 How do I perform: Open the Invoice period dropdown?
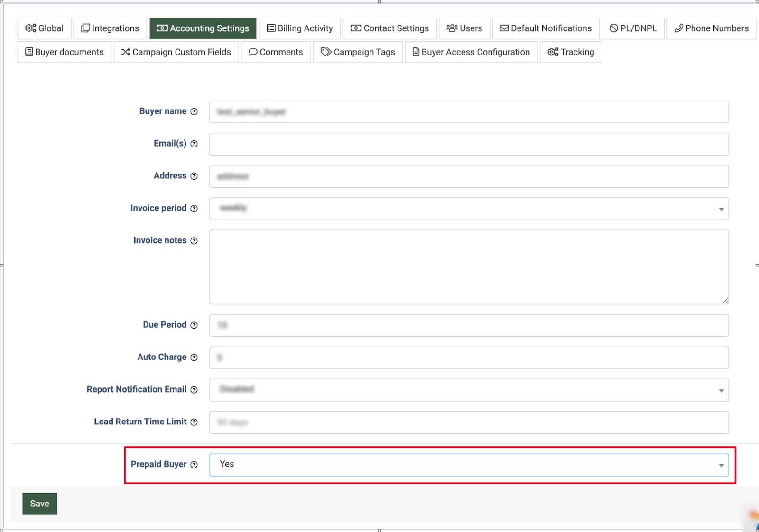(x=469, y=209)
